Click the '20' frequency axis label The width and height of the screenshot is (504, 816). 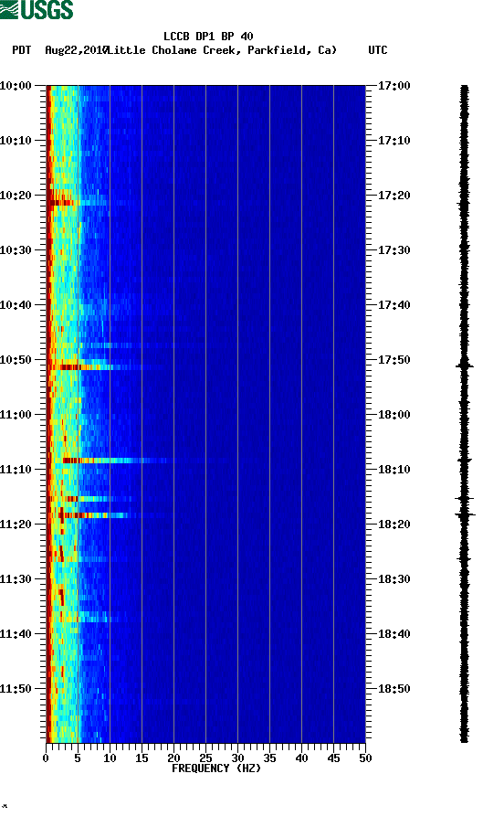[173, 758]
